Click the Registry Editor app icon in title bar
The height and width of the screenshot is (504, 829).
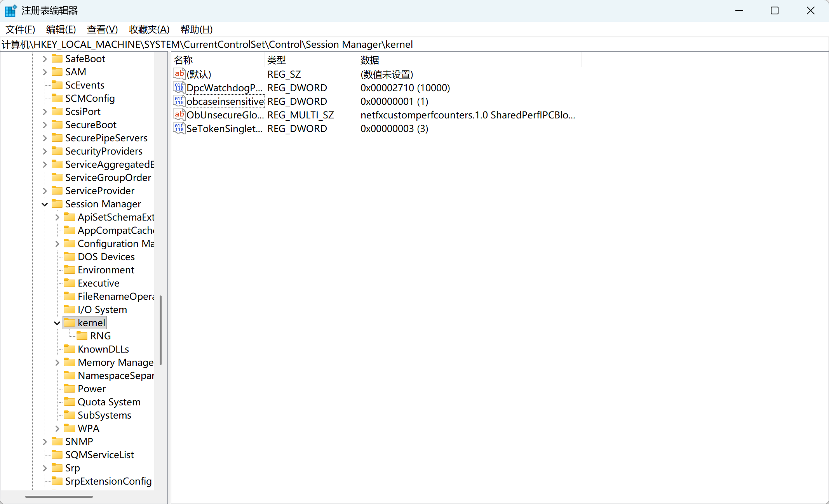click(x=10, y=10)
